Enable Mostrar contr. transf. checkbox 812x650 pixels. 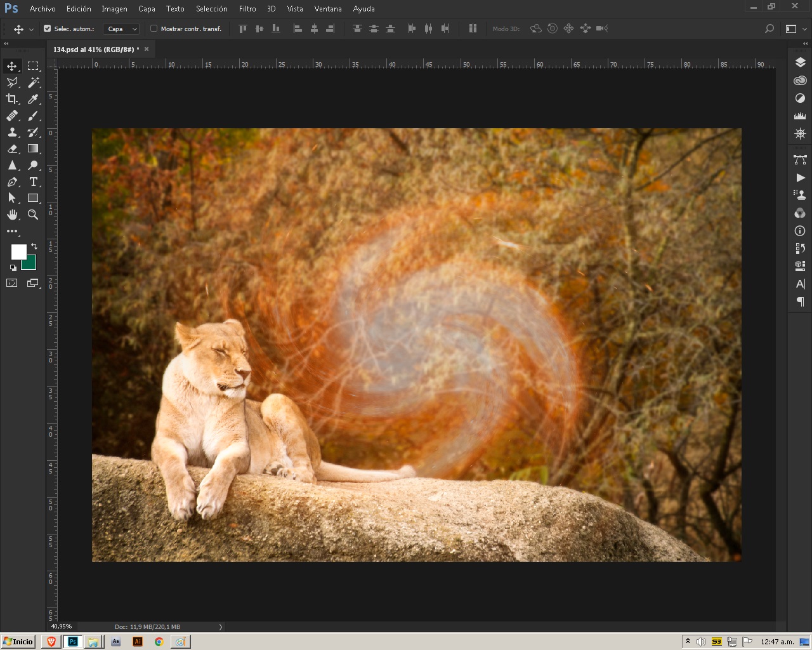point(154,29)
